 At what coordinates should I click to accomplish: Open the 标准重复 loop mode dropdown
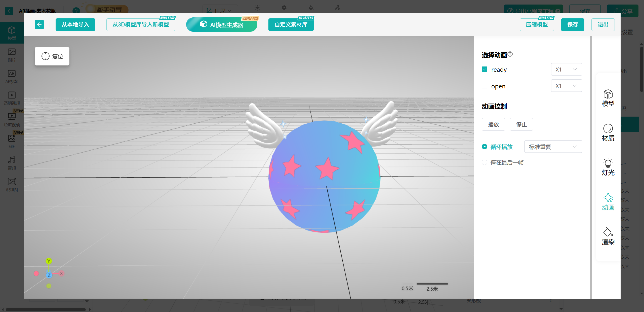click(x=553, y=147)
